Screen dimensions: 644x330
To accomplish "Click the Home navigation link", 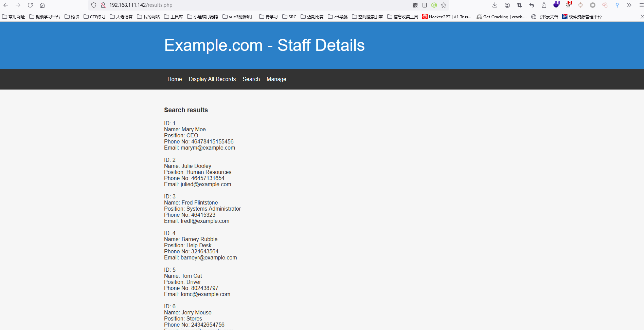I will pyautogui.click(x=175, y=79).
